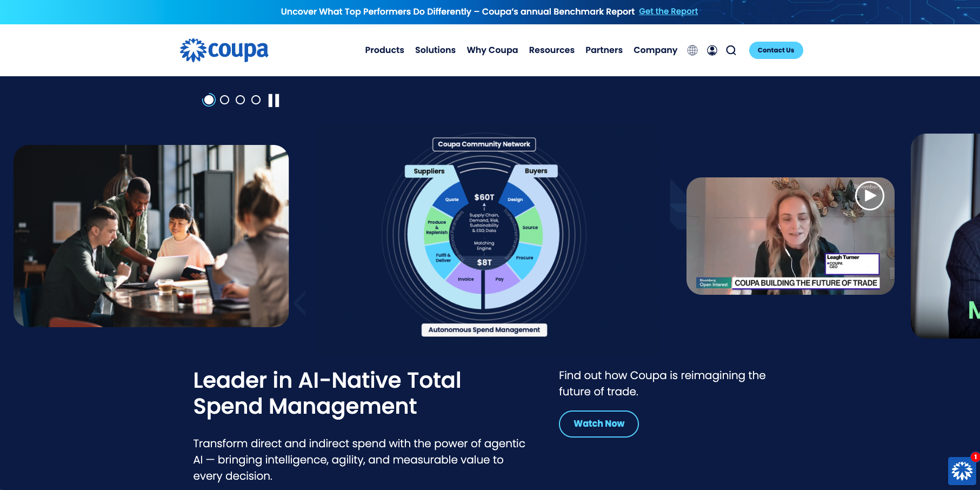Click the Design segment in diagram
Image resolution: width=980 pixels, height=490 pixels.
(515, 200)
